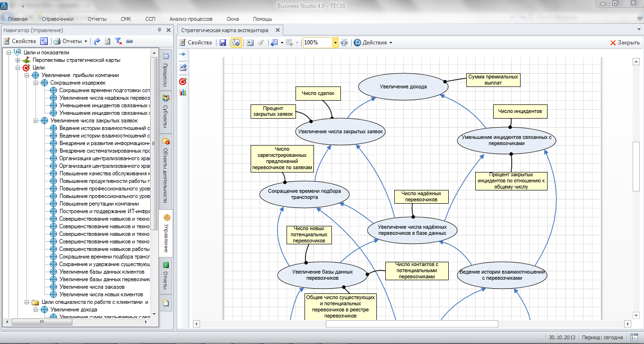Select the Увеличение дохода ellipse on diagram

[403, 86]
